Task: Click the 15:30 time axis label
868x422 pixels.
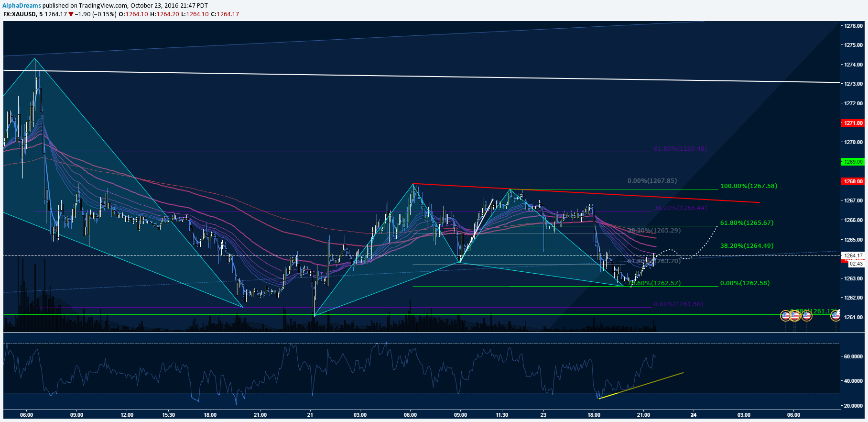Action: click(x=169, y=415)
